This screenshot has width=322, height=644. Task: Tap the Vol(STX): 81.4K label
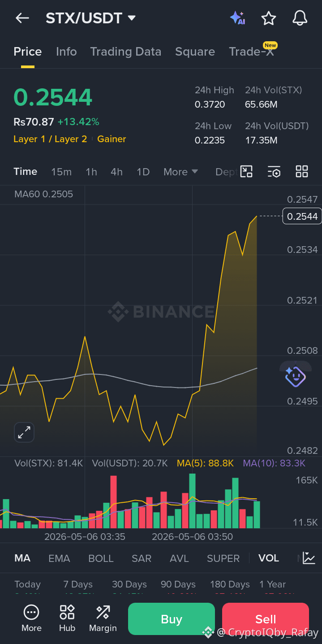48,463
